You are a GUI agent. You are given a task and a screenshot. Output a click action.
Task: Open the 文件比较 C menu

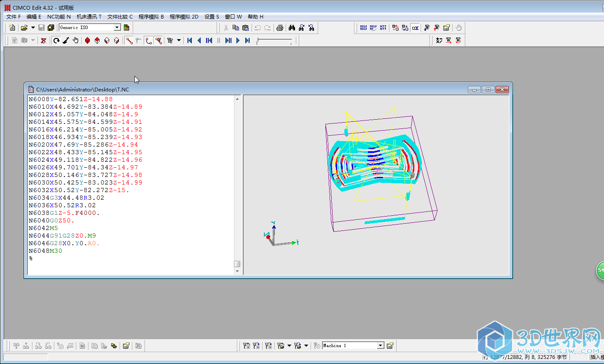120,17
